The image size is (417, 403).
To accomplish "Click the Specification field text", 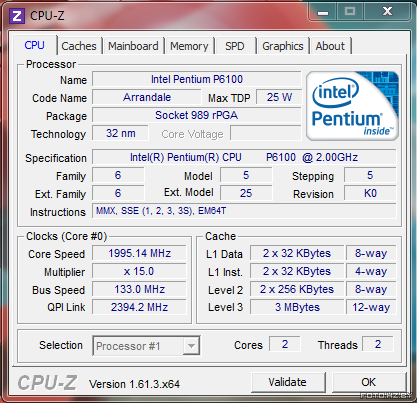I will tap(244, 157).
